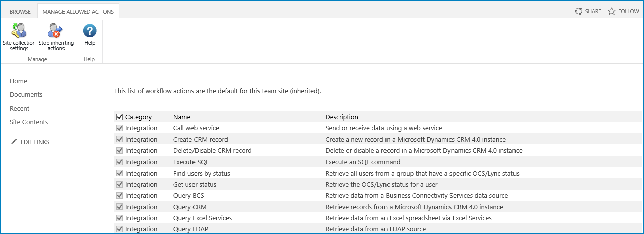Go to Home in left navigation
Screen dimensions: 644x234
click(19, 81)
